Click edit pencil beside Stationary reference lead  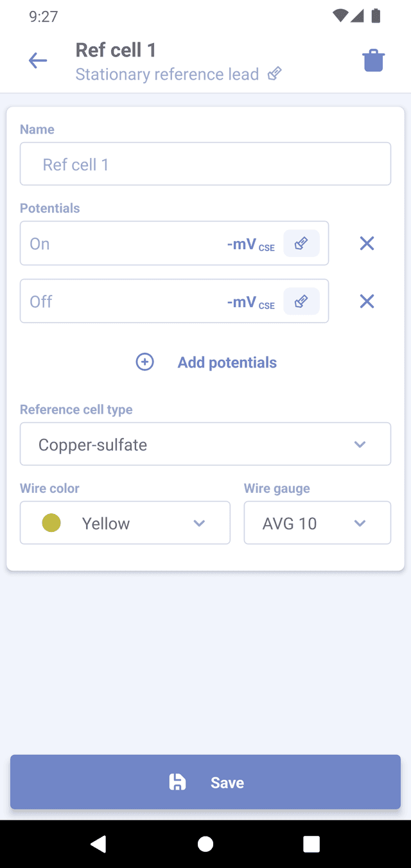coord(275,74)
